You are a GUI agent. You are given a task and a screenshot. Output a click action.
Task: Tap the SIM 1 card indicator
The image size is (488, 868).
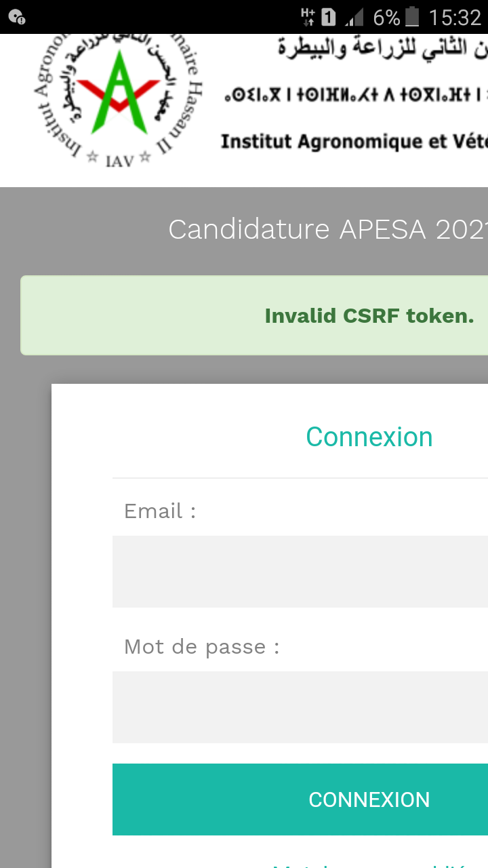coord(329,17)
